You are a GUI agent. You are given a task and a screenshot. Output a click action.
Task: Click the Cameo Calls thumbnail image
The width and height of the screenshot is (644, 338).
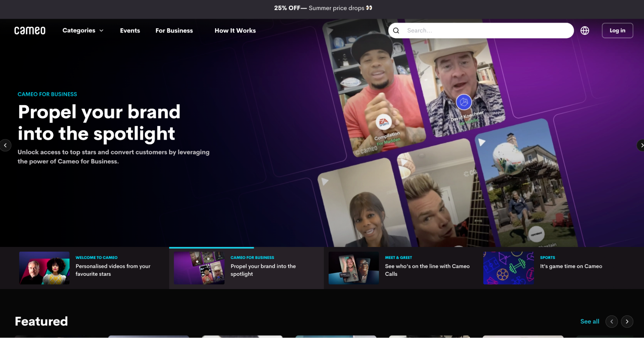click(354, 268)
